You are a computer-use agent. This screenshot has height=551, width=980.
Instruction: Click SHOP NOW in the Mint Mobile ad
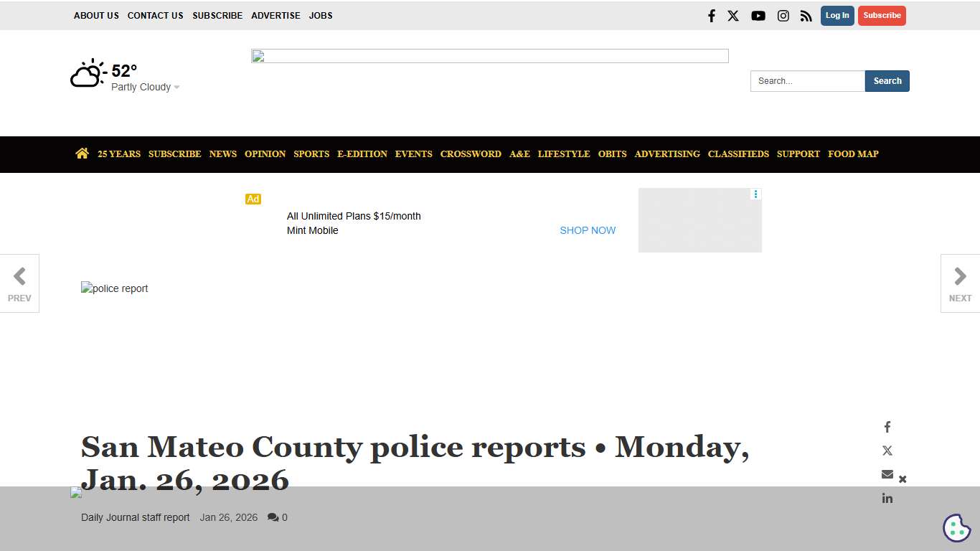[x=588, y=230]
